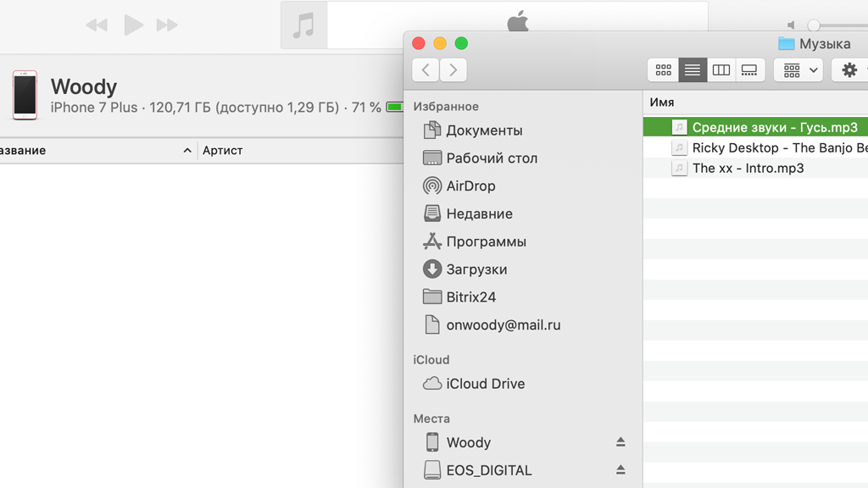Click the Места sidebar section header

click(x=431, y=419)
